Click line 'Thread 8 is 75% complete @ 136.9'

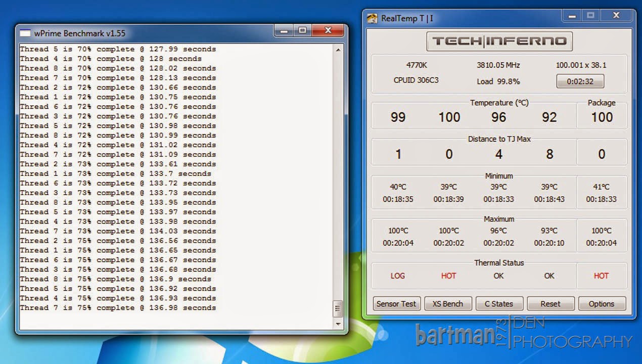(x=115, y=279)
